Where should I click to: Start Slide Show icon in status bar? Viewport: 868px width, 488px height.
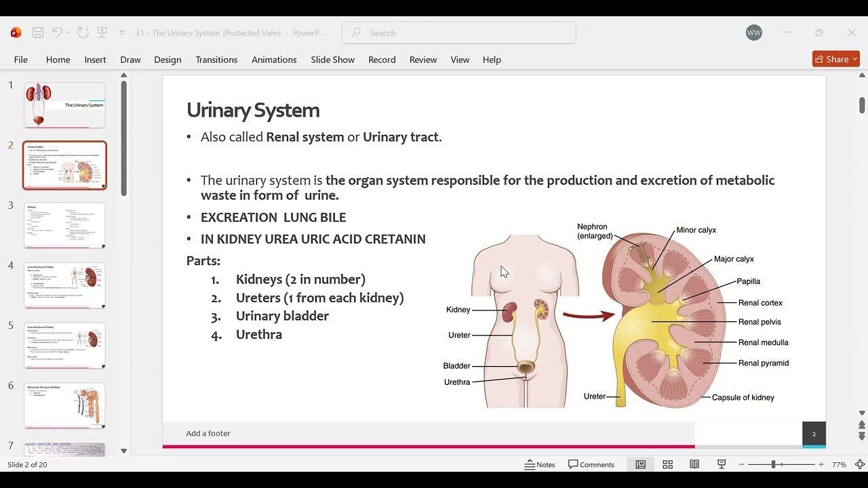(x=722, y=464)
